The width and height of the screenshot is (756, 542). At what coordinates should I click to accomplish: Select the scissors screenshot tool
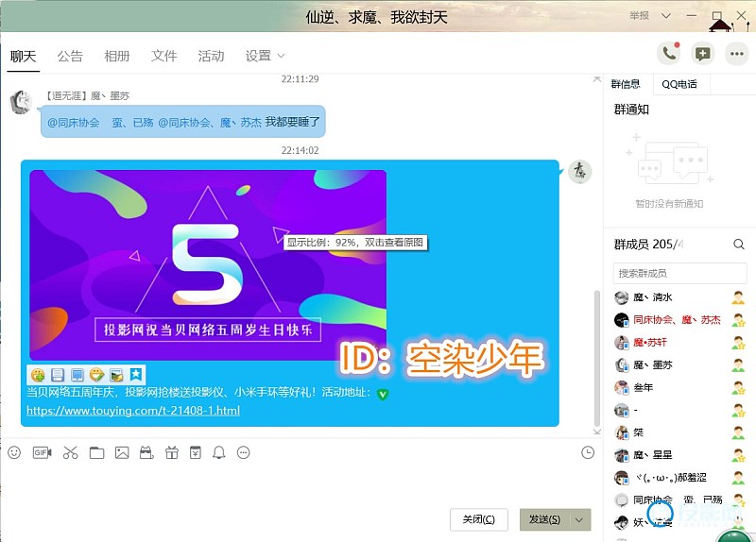click(x=70, y=452)
